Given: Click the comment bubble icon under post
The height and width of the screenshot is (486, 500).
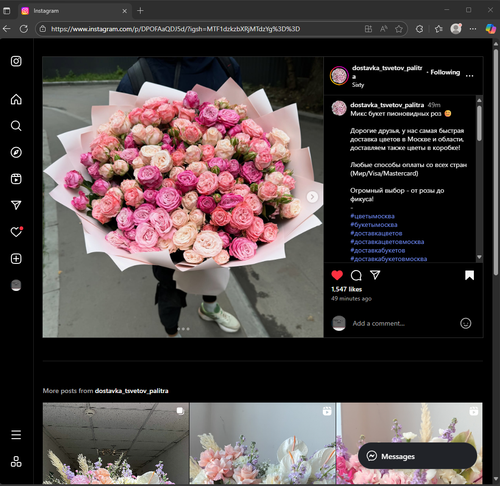Looking at the screenshot, I should tap(356, 275).
